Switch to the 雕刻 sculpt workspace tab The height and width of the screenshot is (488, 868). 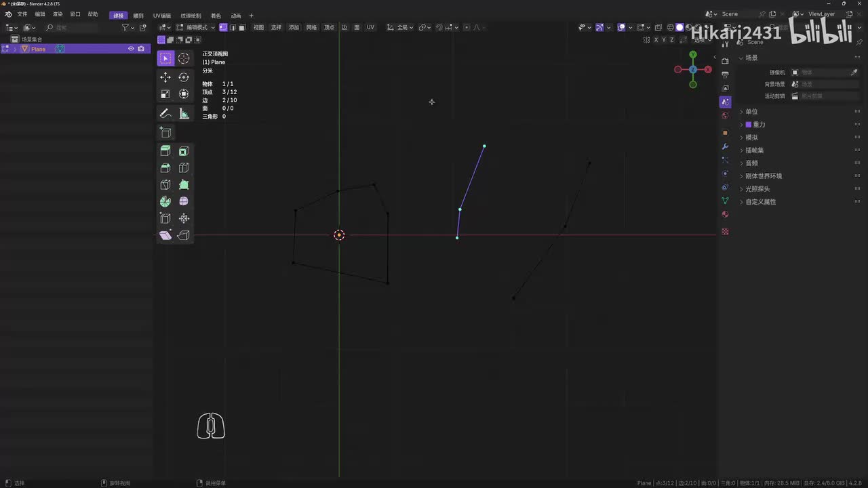138,16
